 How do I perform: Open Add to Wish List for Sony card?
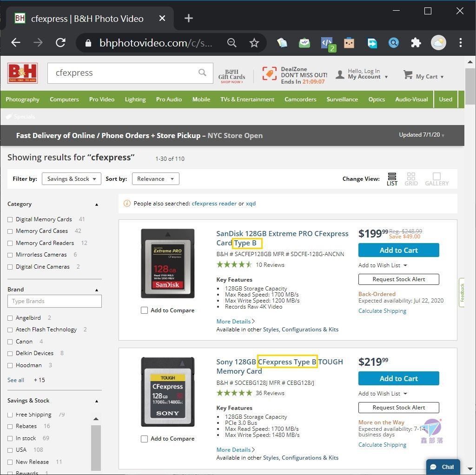click(383, 394)
